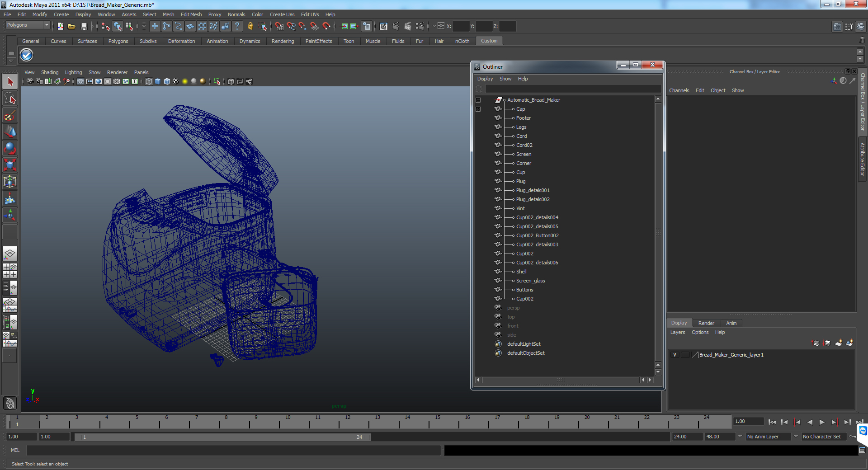868x470 pixels.
Task: Activate the Scale tool red cube icon
Action: pyautogui.click(x=10, y=165)
